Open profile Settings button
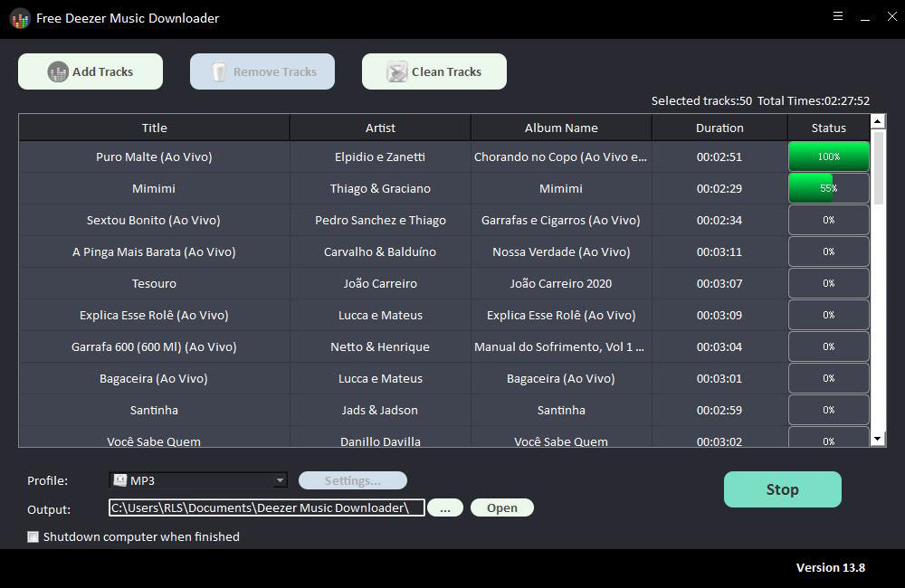 (353, 480)
